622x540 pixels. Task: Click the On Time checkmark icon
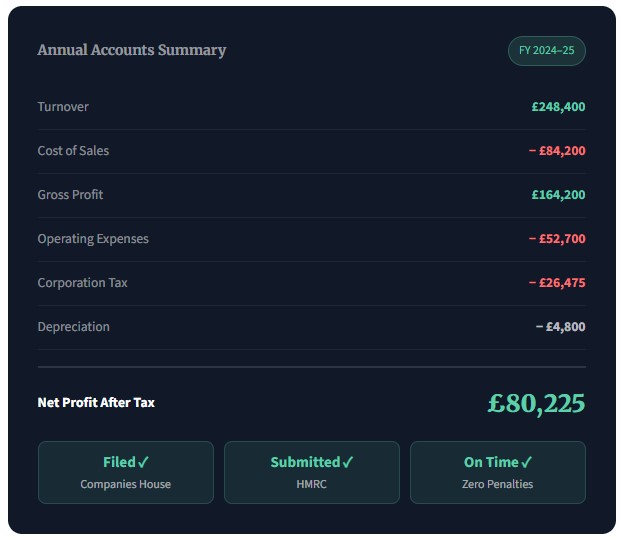pos(527,462)
